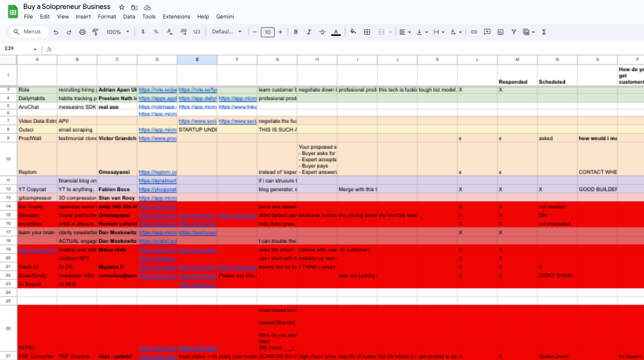Open the text color picker
The height and width of the screenshot is (360, 644).
(336, 32)
